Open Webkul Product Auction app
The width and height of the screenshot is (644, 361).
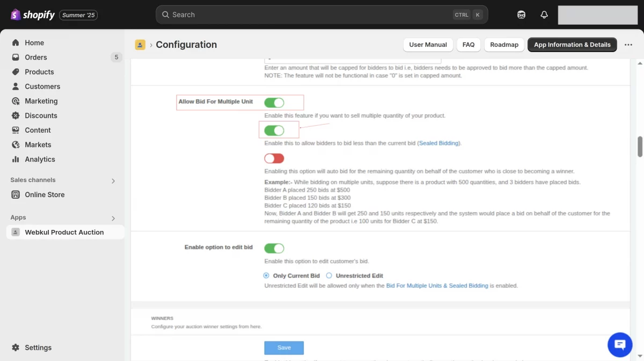(64, 232)
